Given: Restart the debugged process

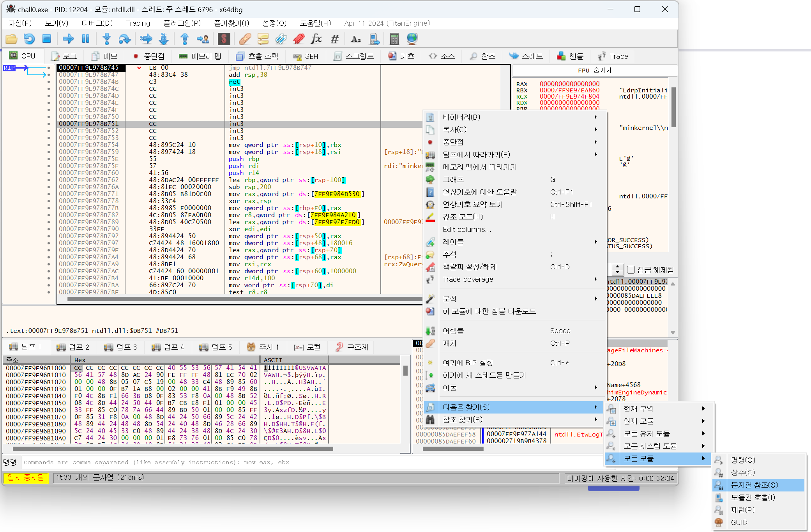Looking at the screenshot, I should click(29, 39).
